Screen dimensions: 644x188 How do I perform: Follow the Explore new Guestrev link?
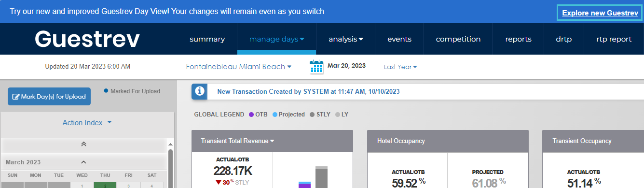(600, 13)
